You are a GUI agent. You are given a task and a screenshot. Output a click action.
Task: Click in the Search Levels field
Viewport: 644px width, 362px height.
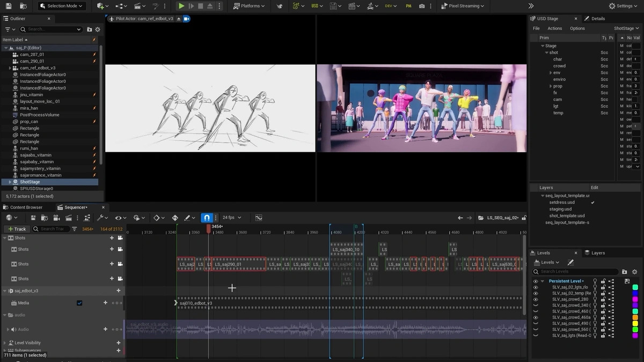[x=574, y=271]
